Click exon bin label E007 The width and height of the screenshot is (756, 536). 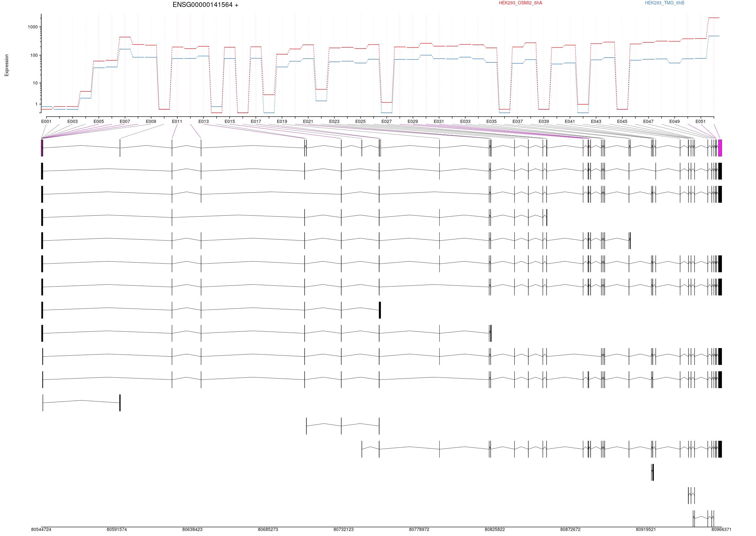click(x=125, y=121)
